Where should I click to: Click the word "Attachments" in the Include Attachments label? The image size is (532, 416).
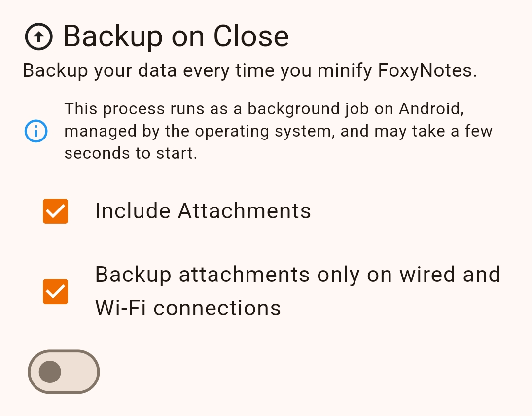[x=244, y=211]
